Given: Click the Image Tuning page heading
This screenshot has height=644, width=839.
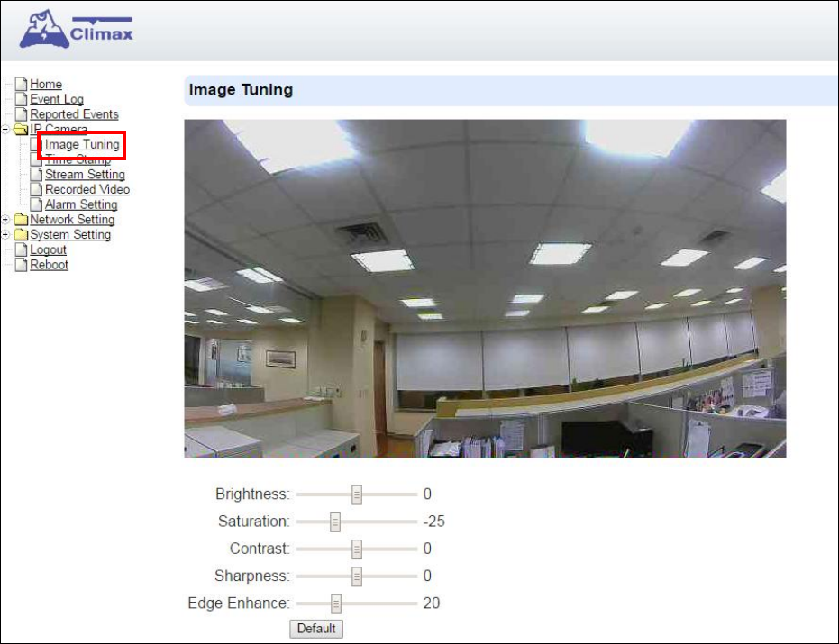Looking at the screenshot, I should coord(241,90).
